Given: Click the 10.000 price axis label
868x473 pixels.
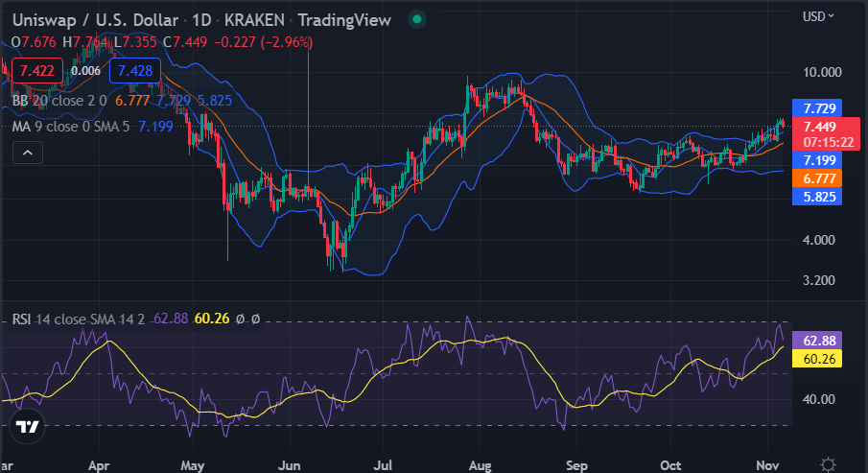Looking at the screenshot, I should (822, 72).
